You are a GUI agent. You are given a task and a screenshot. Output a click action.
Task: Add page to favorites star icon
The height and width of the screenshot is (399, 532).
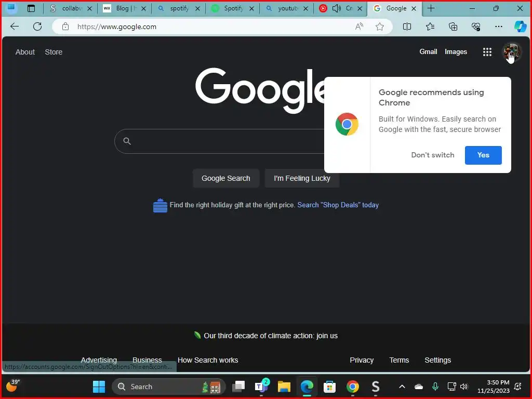point(380,26)
